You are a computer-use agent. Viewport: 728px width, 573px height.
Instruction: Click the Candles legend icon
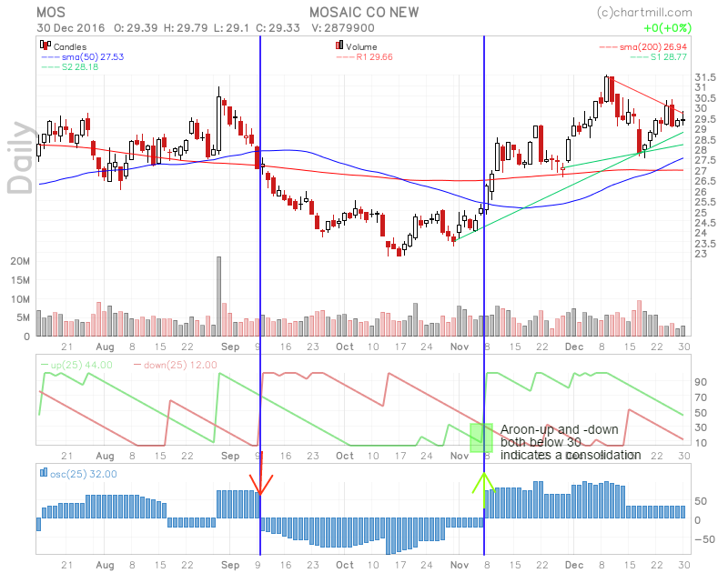point(45,45)
